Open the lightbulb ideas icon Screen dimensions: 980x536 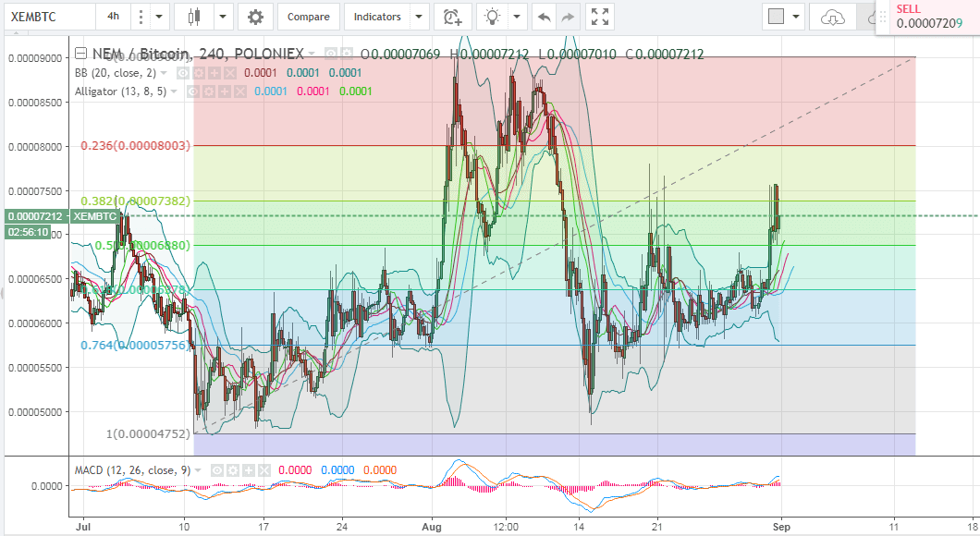(493, 17)
